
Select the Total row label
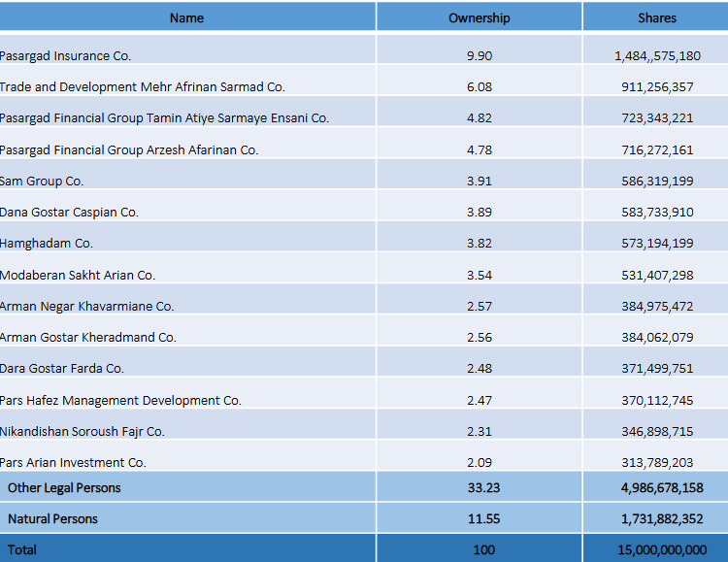coord(22,549)
